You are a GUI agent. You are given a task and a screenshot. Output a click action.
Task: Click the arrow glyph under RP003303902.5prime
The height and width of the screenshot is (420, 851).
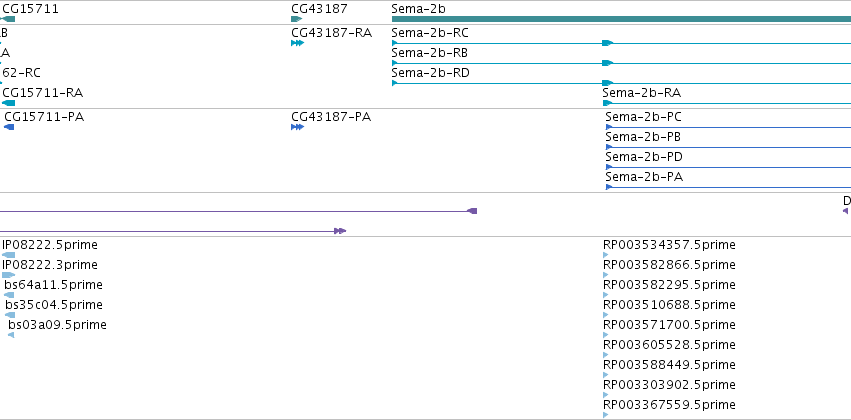[606, 395]
